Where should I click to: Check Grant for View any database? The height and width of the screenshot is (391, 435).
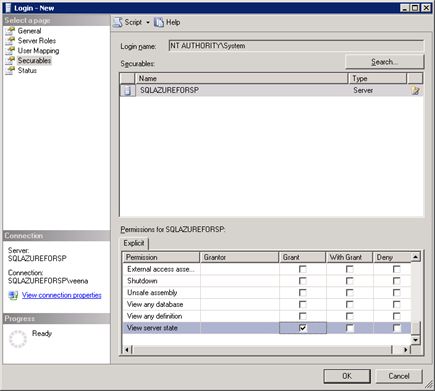tap(303, 304)
